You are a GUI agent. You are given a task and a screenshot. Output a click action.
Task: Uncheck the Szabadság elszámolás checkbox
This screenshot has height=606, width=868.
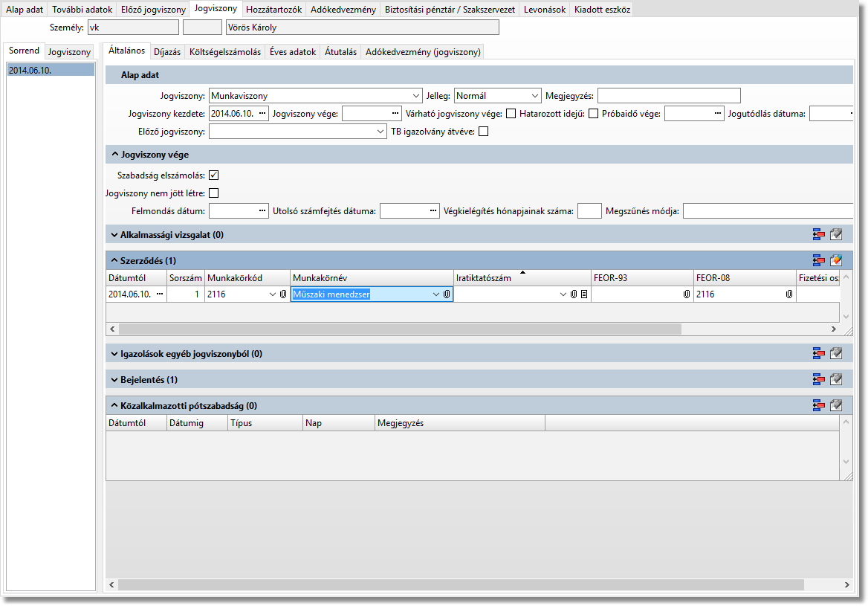pyautogui.click(x=214, y=175)
